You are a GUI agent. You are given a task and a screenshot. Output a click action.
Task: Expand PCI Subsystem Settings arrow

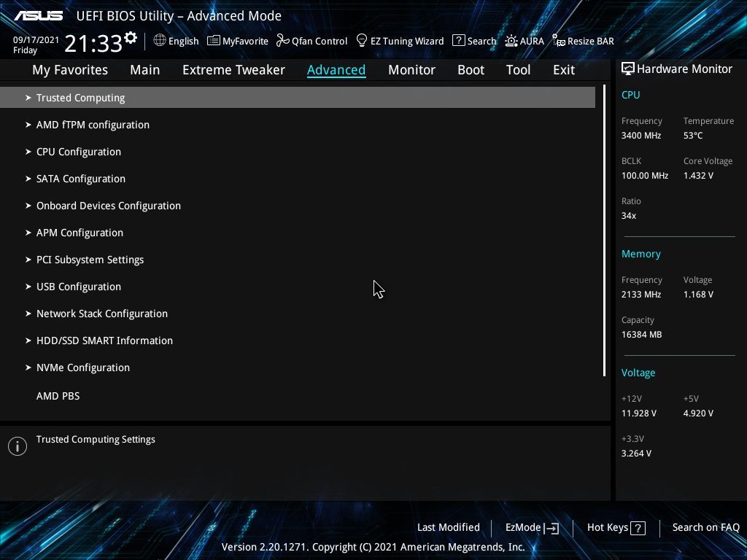(28, 260)
